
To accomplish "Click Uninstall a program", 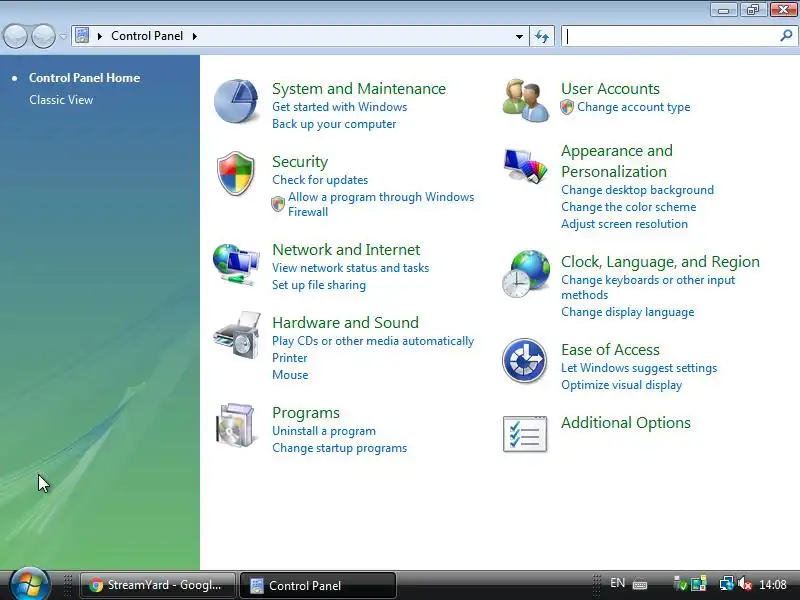I will coord(323,431).
